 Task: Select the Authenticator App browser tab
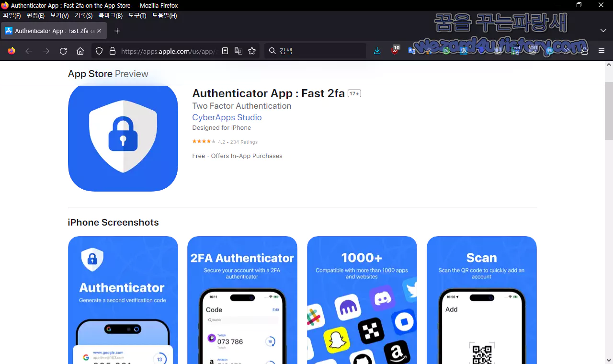54,31
